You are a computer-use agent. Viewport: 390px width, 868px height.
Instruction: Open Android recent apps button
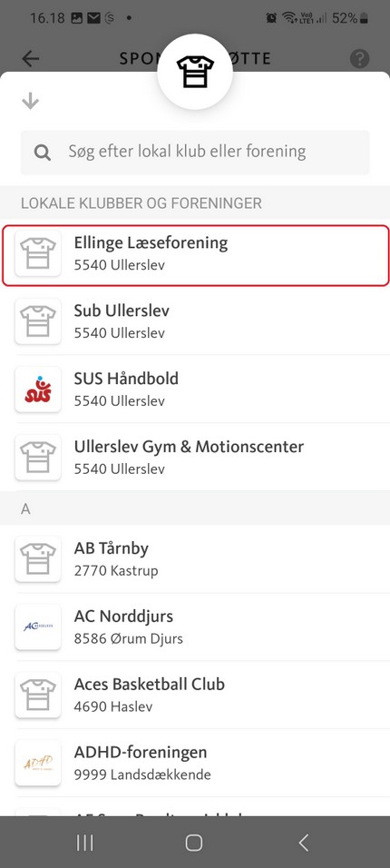[x=84, y=843]
